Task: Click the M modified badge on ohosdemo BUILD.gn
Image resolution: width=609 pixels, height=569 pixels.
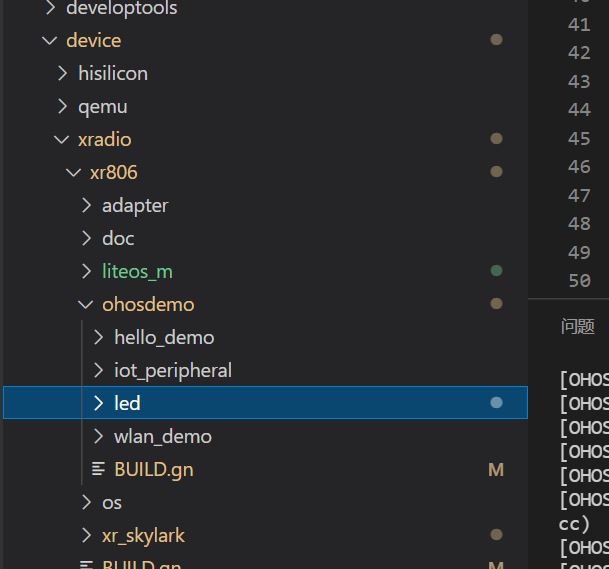Action: (x=496, y=470)
